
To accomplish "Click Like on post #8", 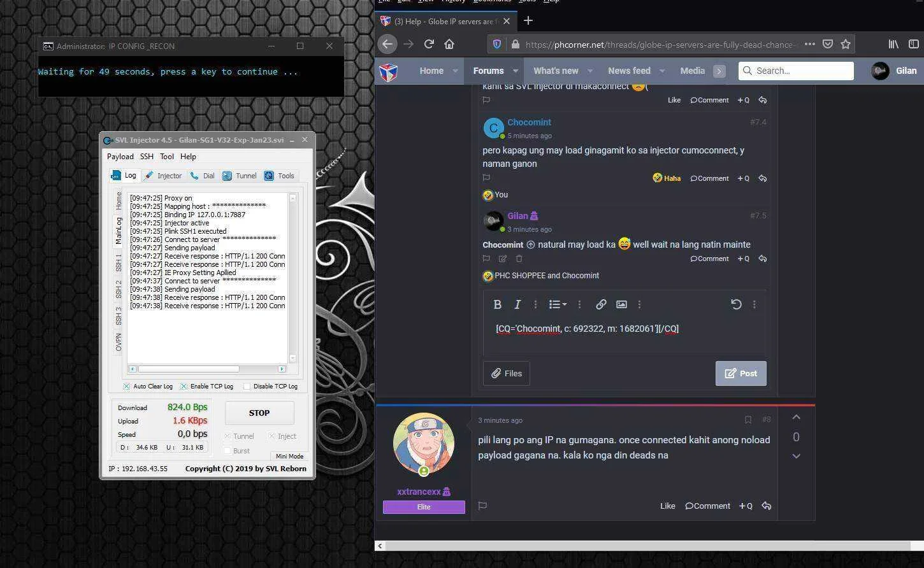I will (x=667, y=506).
